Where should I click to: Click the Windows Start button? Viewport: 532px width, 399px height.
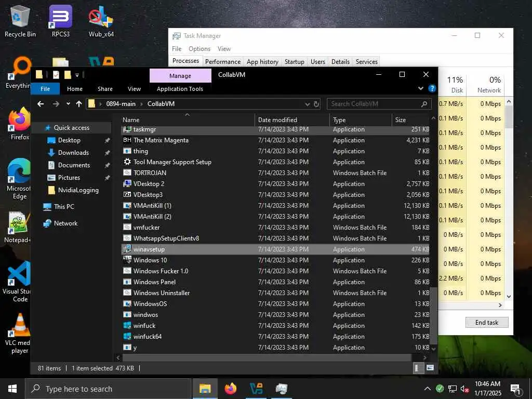(12, 389)
